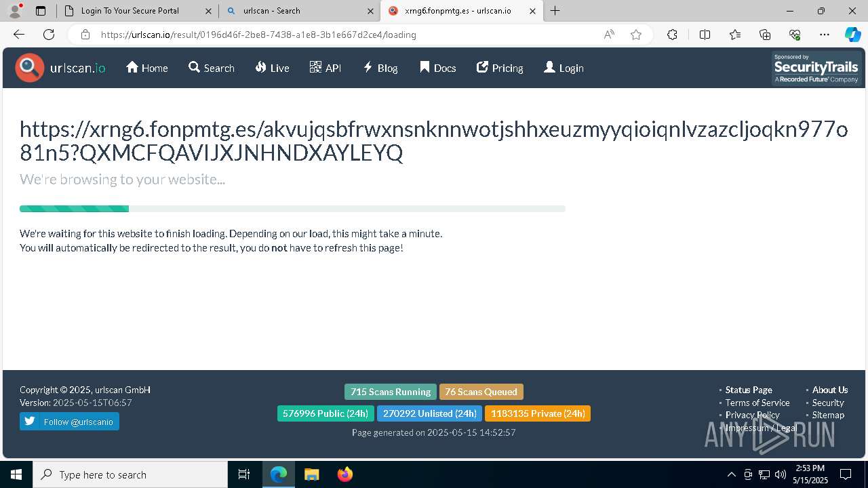868x488 pixels.
Task: Click the 76 Scans Queued badge
Action: (481, 392)
